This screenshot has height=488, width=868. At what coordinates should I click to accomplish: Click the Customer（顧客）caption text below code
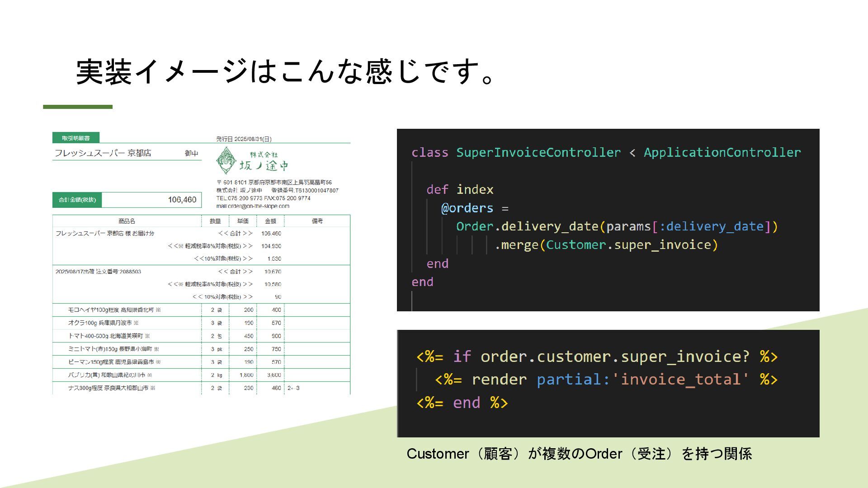click(x=579, y=454)
